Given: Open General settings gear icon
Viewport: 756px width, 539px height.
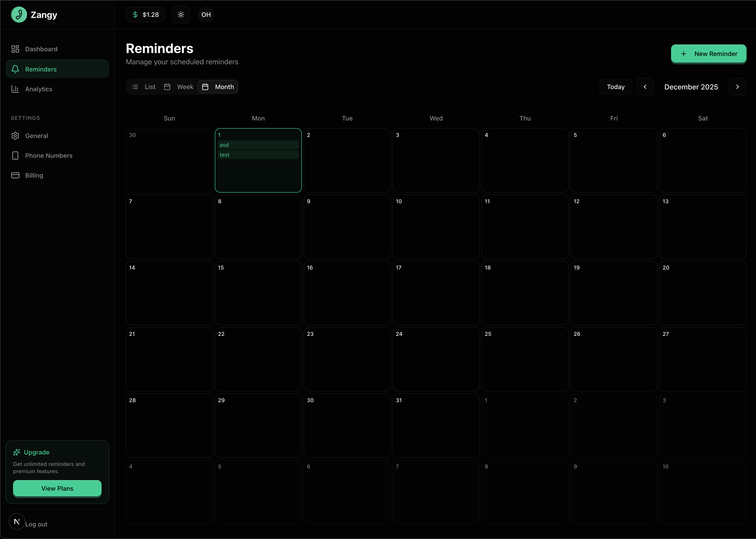Looking at the screenshot, I should pyautogui.click(x=15, y=136).
